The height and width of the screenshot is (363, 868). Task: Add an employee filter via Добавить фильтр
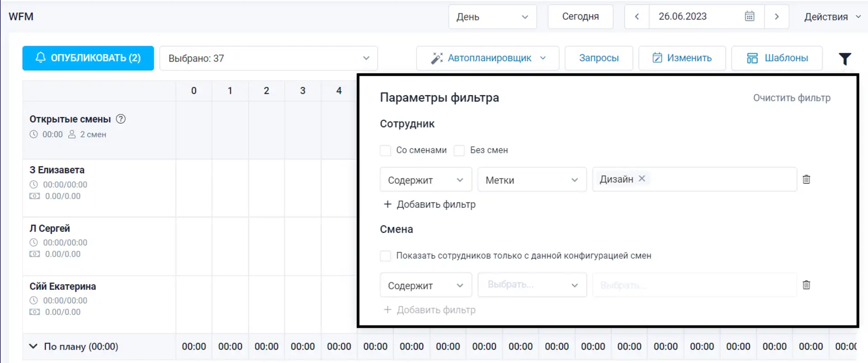(429, 204)
